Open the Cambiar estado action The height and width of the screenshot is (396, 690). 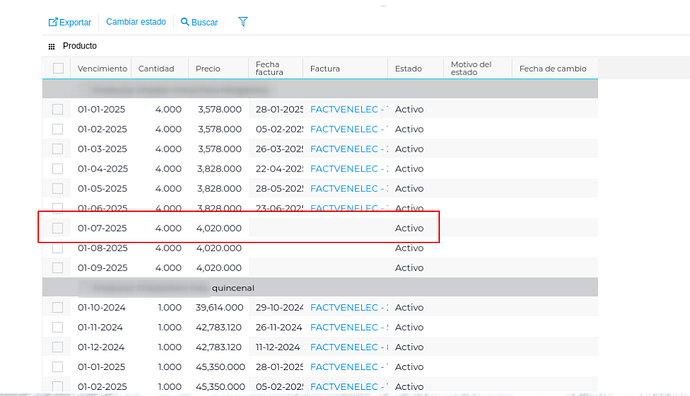coord(136,22)
